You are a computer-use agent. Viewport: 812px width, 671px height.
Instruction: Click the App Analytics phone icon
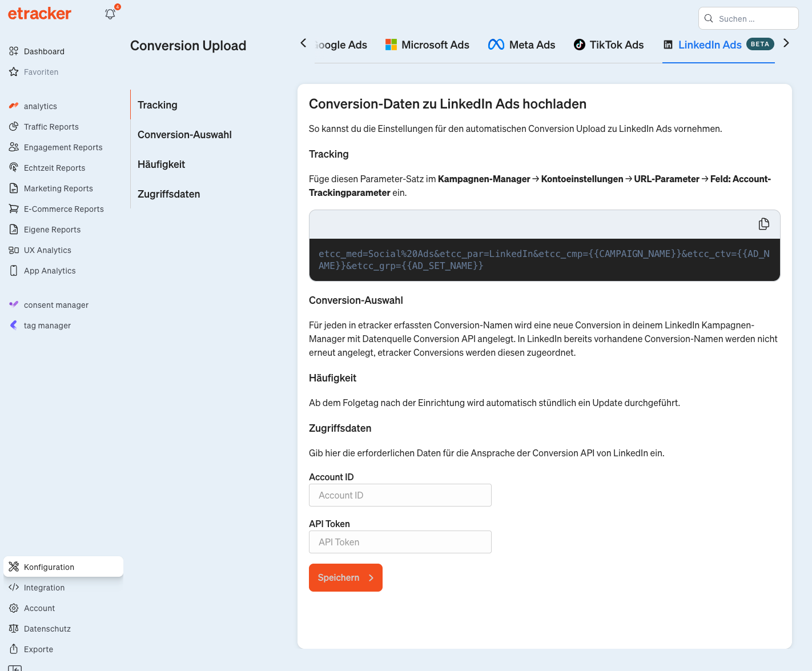point(14,271)
